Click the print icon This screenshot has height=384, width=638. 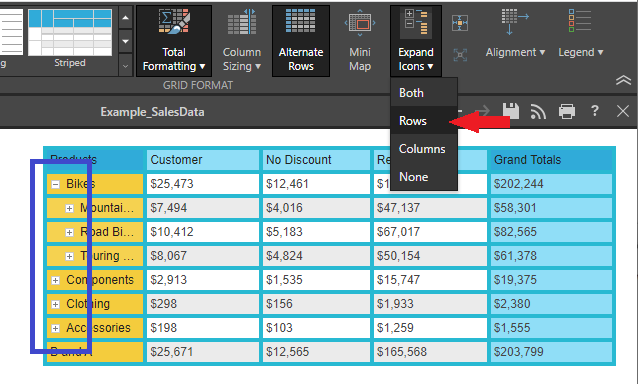[567, 111]
